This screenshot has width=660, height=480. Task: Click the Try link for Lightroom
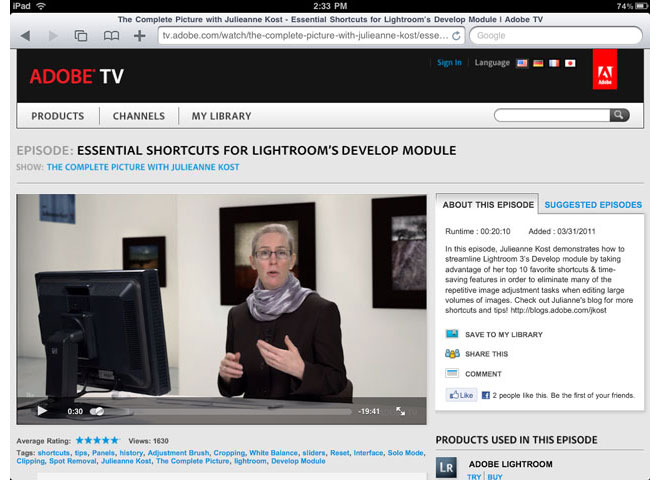click(474, 477)
